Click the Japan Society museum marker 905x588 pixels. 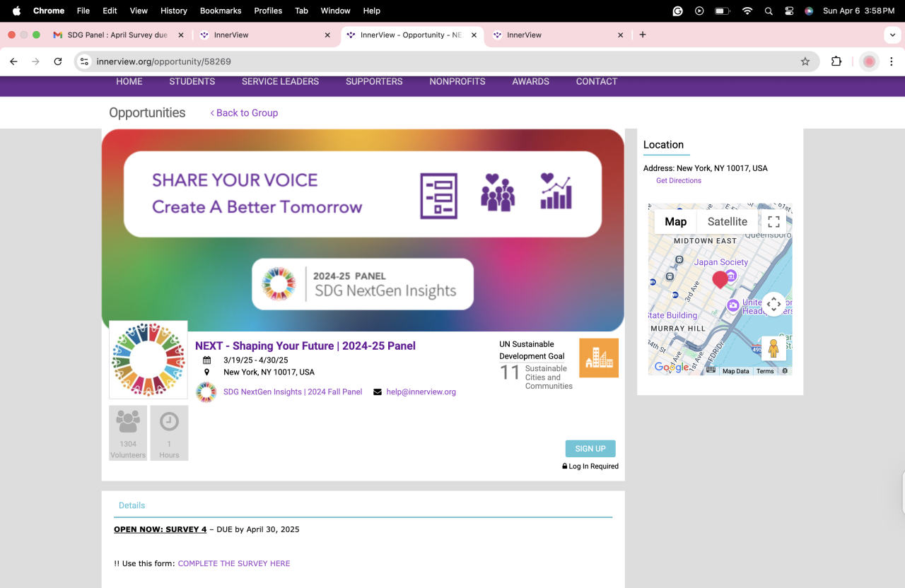(x=732, y=276)
